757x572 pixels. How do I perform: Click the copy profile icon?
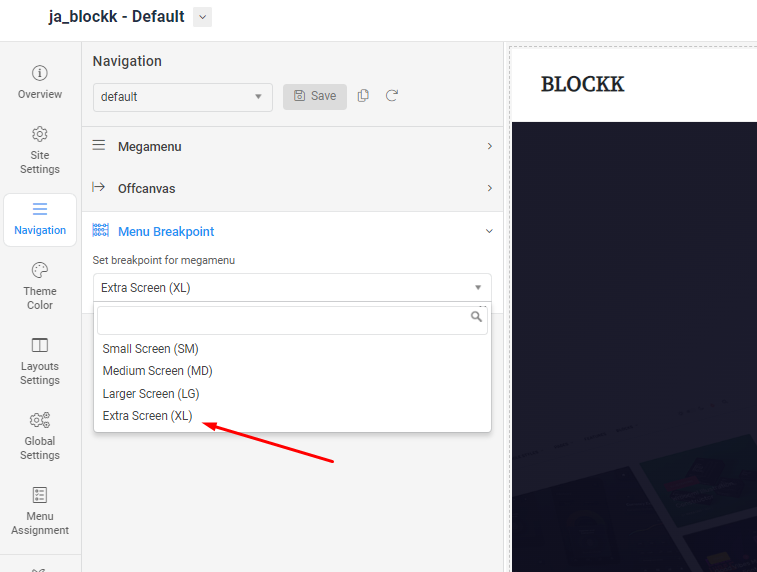363,96
